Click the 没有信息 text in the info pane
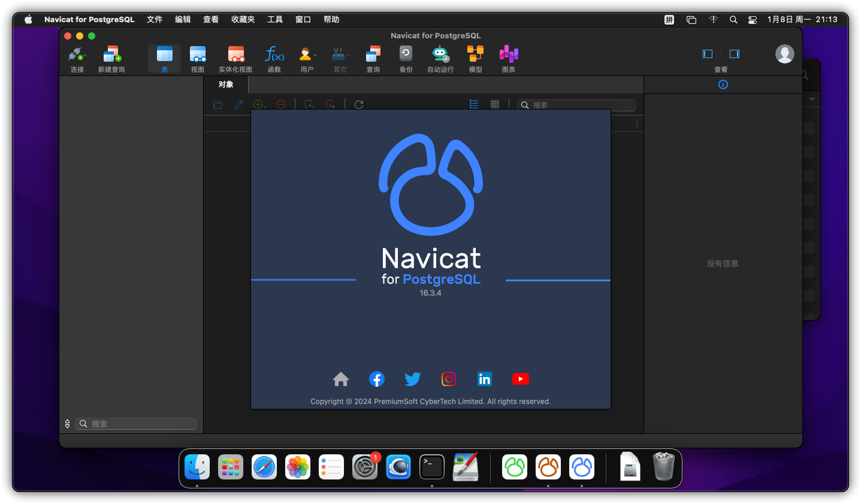 click(x=723, y=263)
